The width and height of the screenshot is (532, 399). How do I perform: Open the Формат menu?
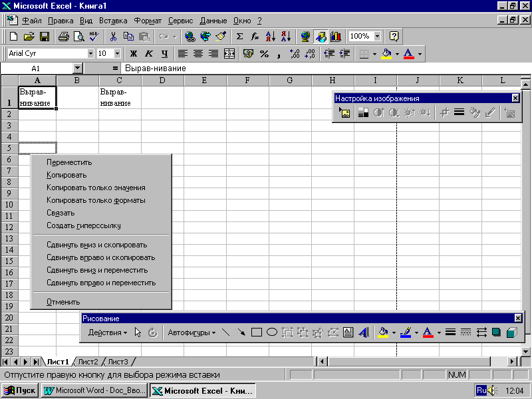(148, 21)
